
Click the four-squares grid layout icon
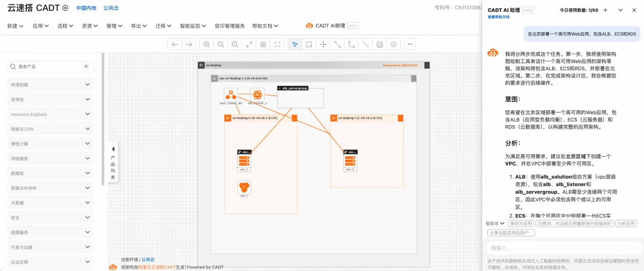[x=264, y=44]
